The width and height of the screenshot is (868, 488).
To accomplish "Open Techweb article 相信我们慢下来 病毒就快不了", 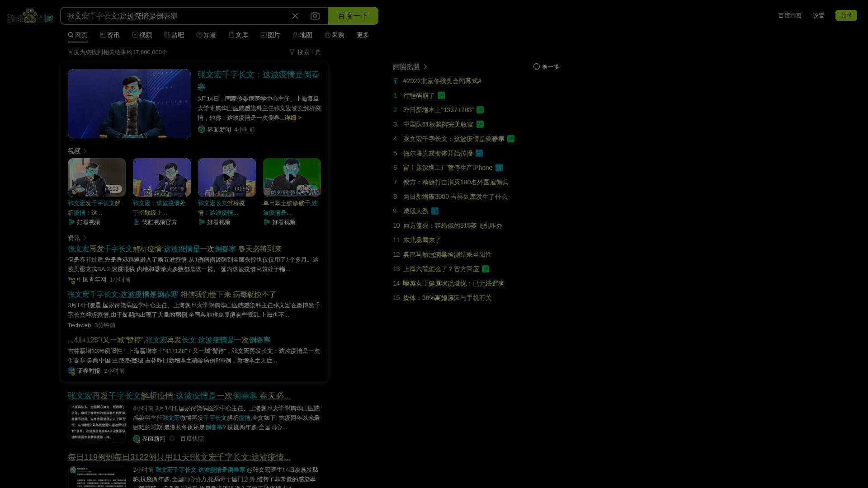I will click(x=172, y=295).
